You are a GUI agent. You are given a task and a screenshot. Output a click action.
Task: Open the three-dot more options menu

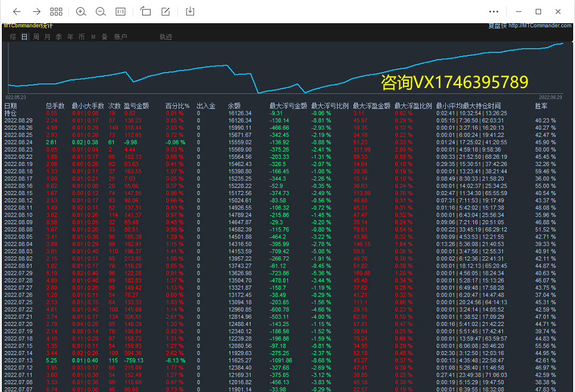(x=493, y=12)
